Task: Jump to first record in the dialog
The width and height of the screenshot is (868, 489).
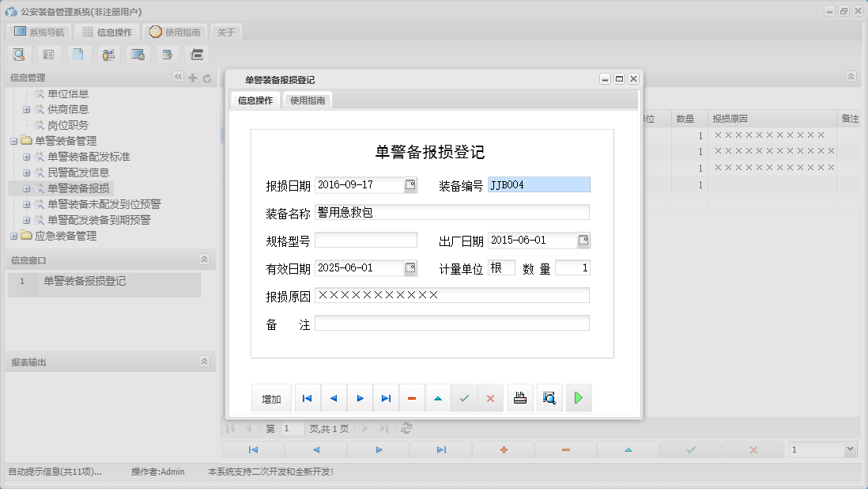Action: click(x=307, y=399)
